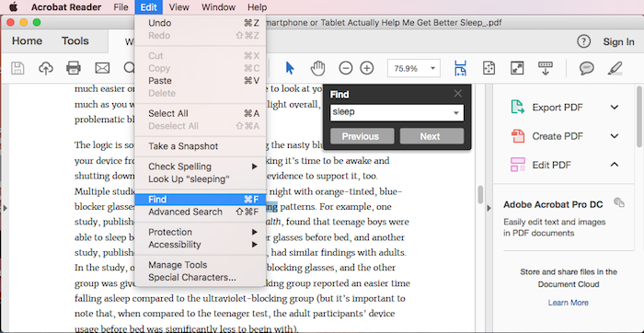This screenshot has width=644, height=333.
Task: Click the copy icon beside Adobe Acrobat Pro DC
Action: pyautogui.click(x=619, y=202)
